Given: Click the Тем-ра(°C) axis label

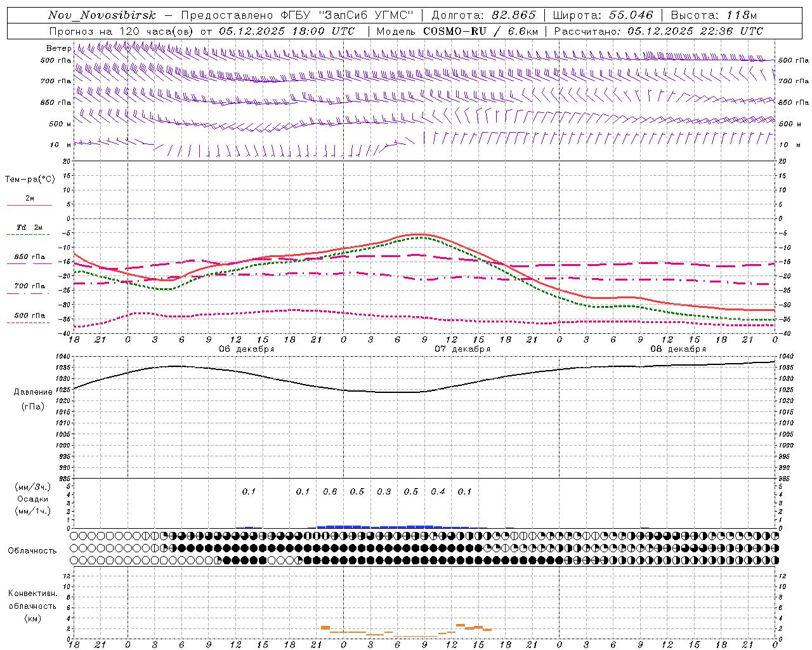Looking at the screenshot, I should coord(30,180).
